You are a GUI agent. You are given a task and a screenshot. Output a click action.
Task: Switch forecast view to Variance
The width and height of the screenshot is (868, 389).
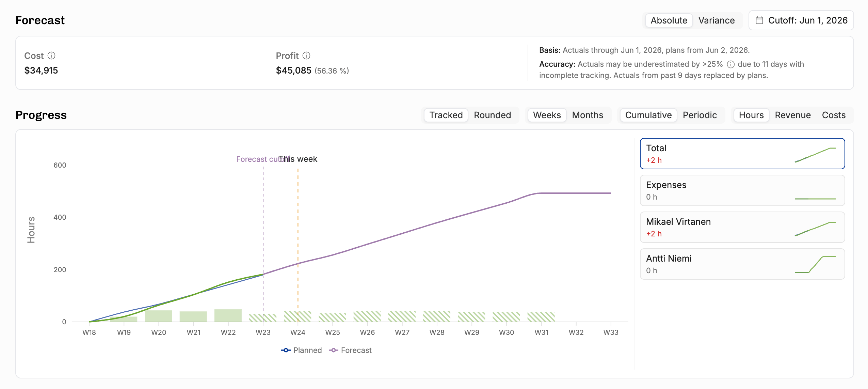(717, 20)
